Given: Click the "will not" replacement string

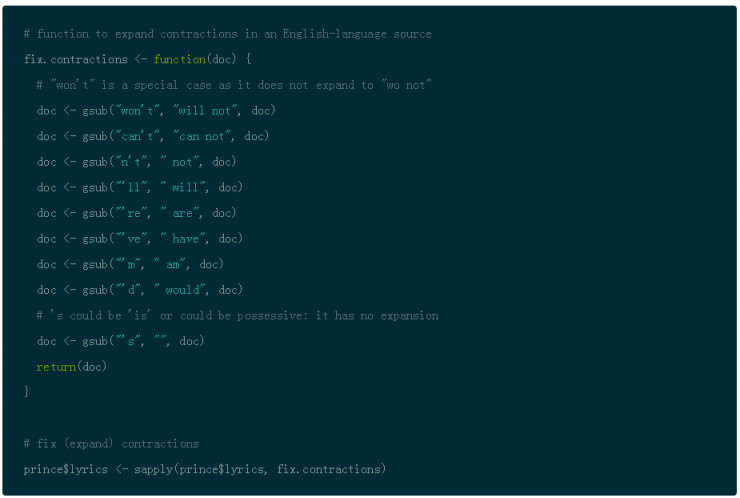Looking at the screenshot, I should pos(205,110).
